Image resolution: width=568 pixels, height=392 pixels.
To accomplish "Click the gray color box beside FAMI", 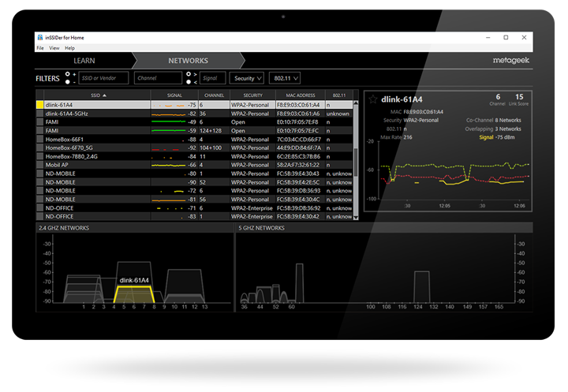I will point(40,122).
